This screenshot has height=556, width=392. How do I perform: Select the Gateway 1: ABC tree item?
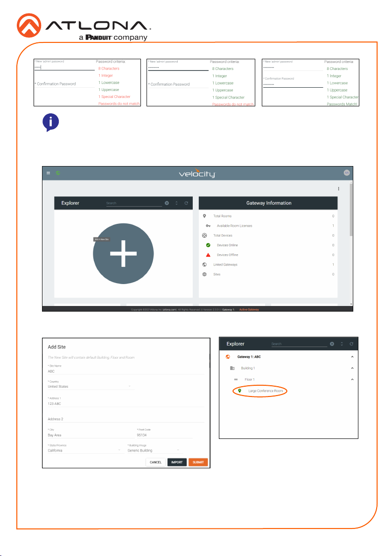coord(249,357)
